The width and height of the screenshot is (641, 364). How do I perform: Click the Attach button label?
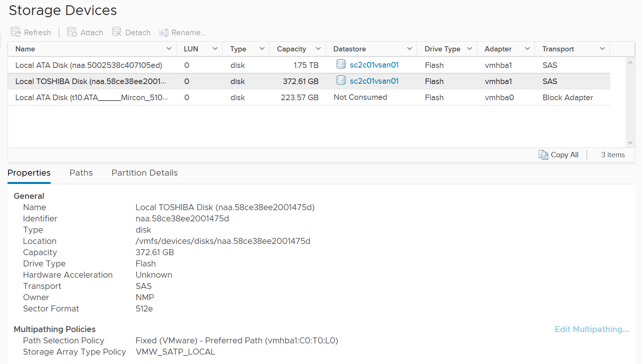tap(92, 33)
